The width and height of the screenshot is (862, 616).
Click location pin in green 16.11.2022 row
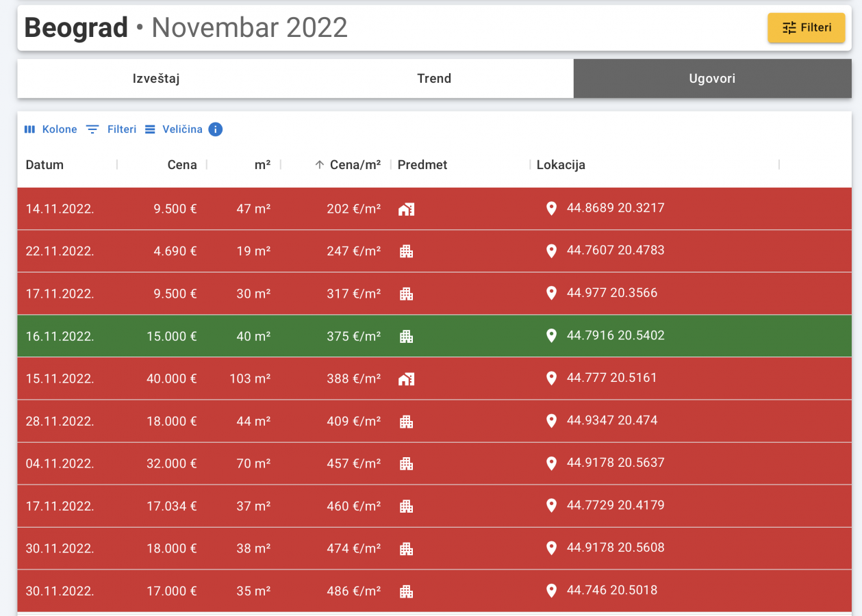pyautogui.click(x=551, y=336)
